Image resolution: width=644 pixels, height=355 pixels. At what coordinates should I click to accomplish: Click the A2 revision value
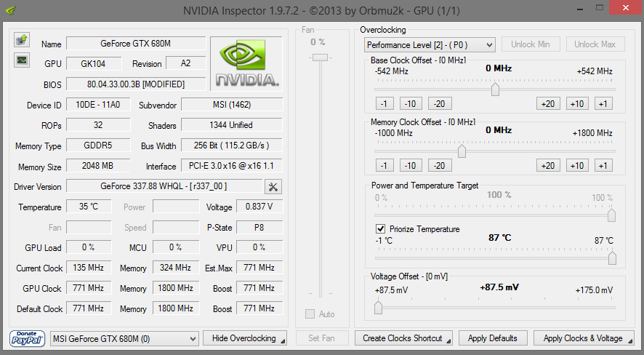click(x=185, y=63)
